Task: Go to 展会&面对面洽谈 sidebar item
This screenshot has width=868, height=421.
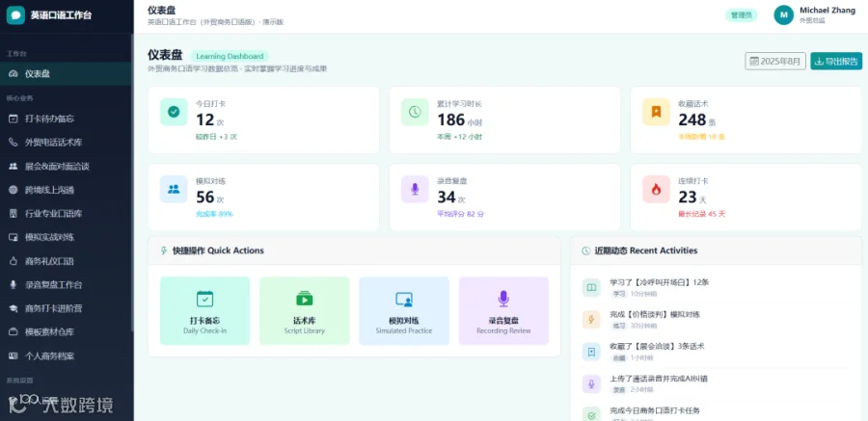Action: coord(66,166)
